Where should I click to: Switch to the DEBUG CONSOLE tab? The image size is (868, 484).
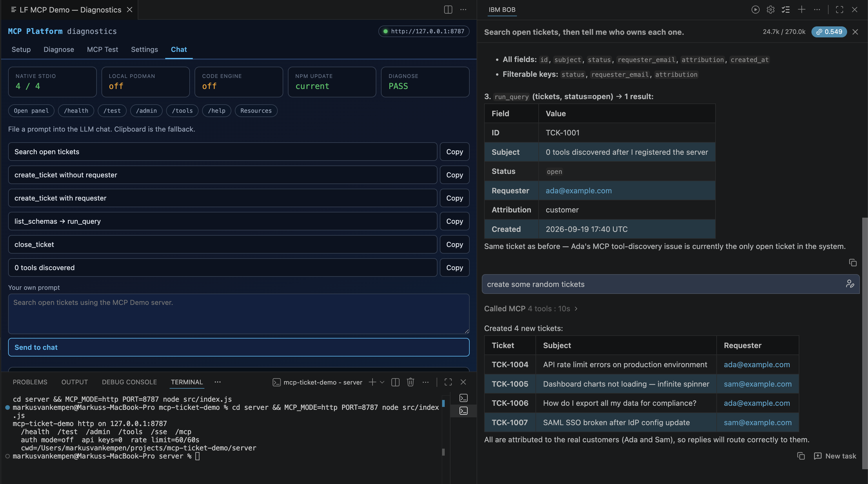[x=129, y=382]
